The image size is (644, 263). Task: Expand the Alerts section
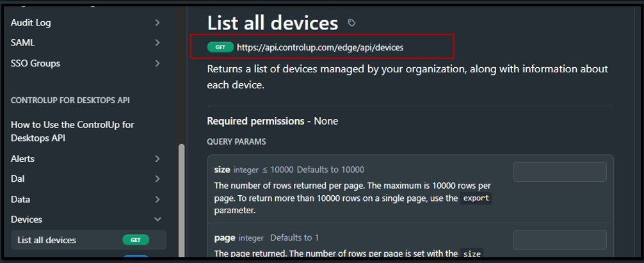coord(157,158)
